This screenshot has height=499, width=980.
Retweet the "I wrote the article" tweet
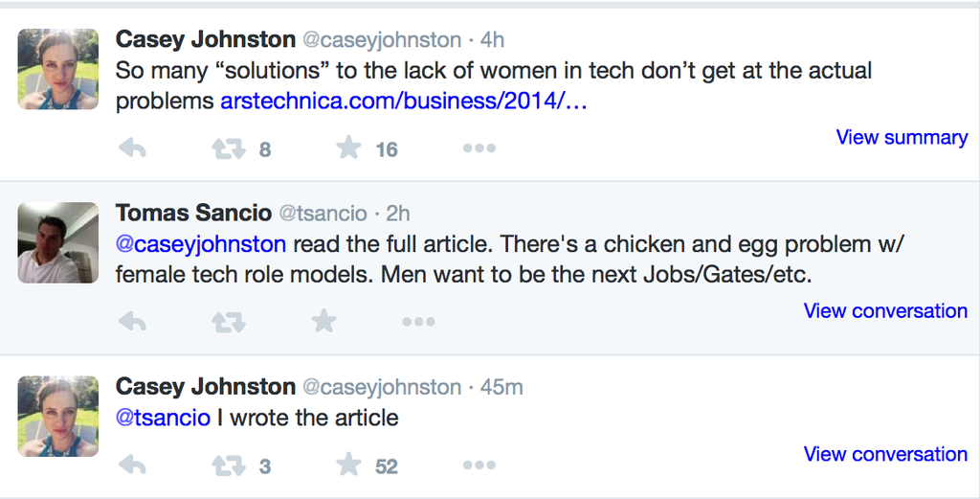pyautogui.click(x=228, y=465)
